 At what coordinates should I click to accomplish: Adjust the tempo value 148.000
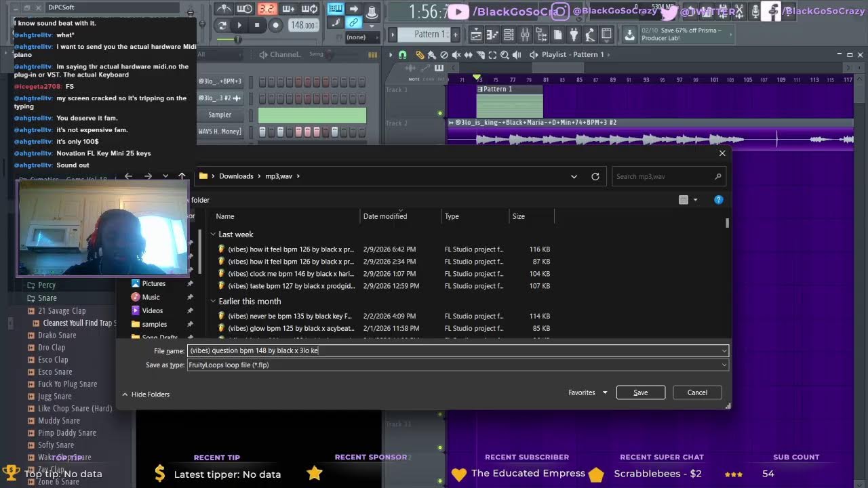[x=302, y=25]
